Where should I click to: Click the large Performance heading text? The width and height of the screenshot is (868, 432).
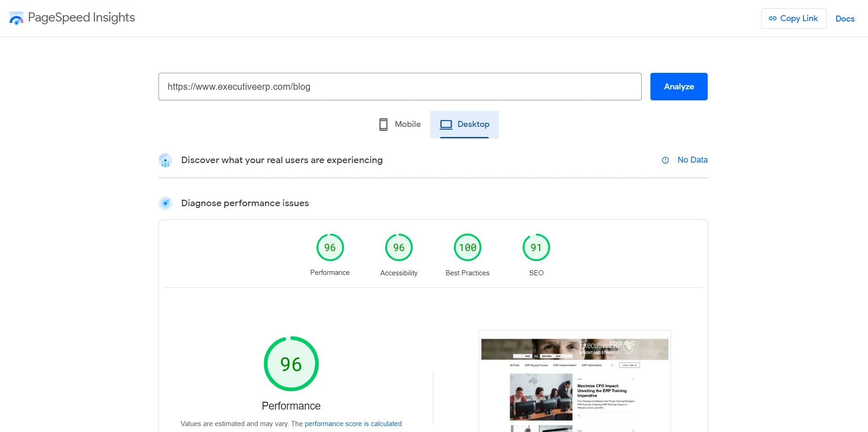pos(291,406)
